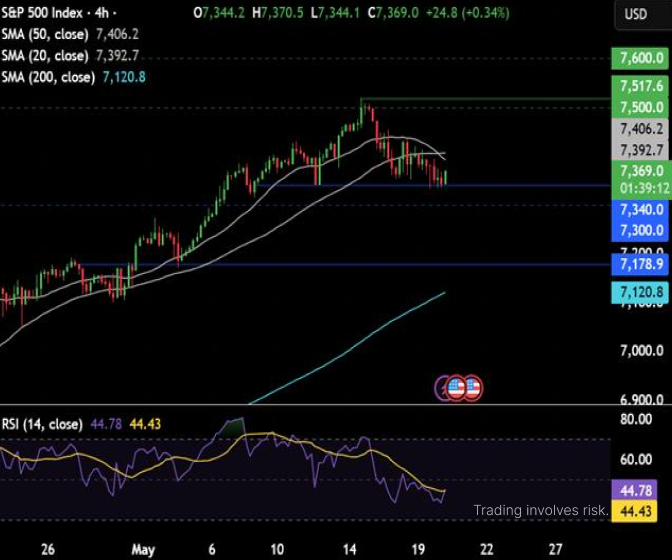The height and width of the screenshot is (560, 672).
Task: Open the middle US flag economic event icon
Action: point(456,388)
